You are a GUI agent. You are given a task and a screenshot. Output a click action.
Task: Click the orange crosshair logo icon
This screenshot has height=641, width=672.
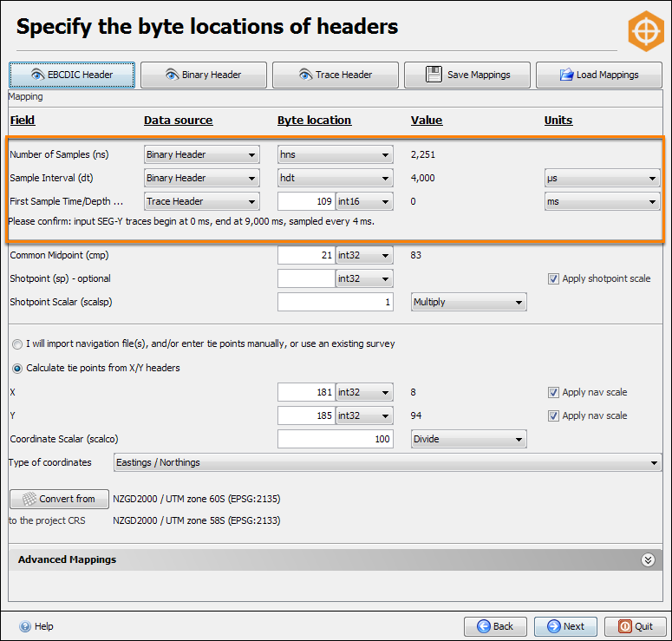[646, 31]
